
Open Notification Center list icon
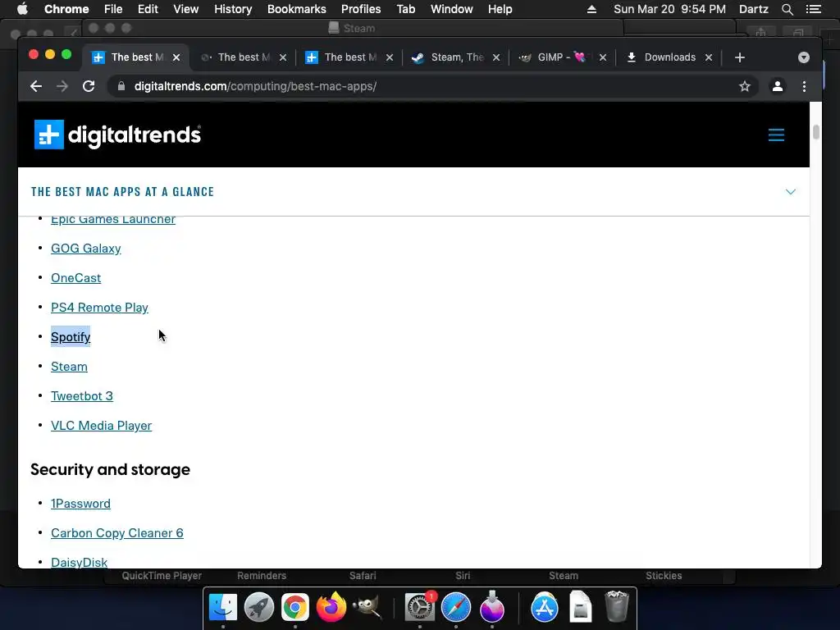[x=813, y=9]
